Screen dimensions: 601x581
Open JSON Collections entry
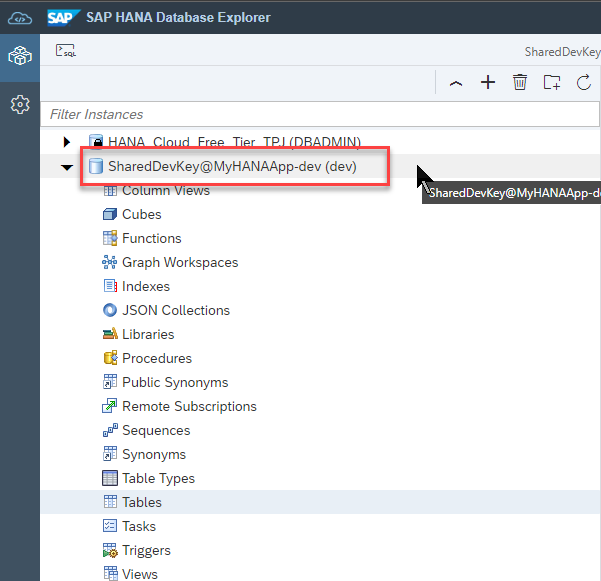[176, 310]
